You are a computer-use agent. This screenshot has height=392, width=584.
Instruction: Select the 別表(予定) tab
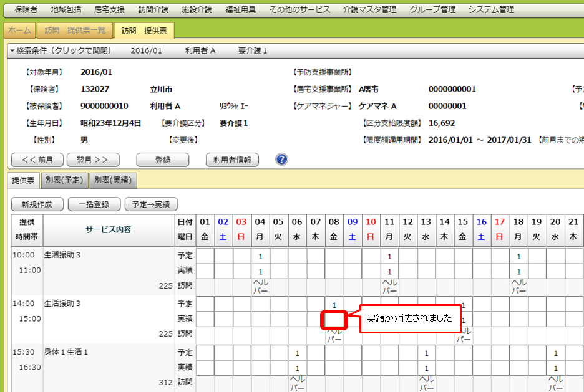[x=64, y=181]
